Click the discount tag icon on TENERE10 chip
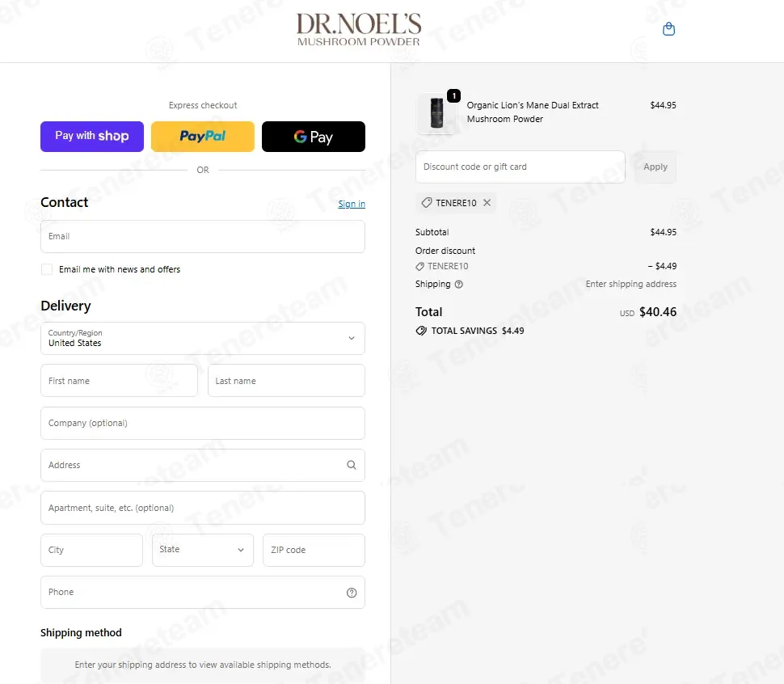The image size is (784, 684). [427, 202]
